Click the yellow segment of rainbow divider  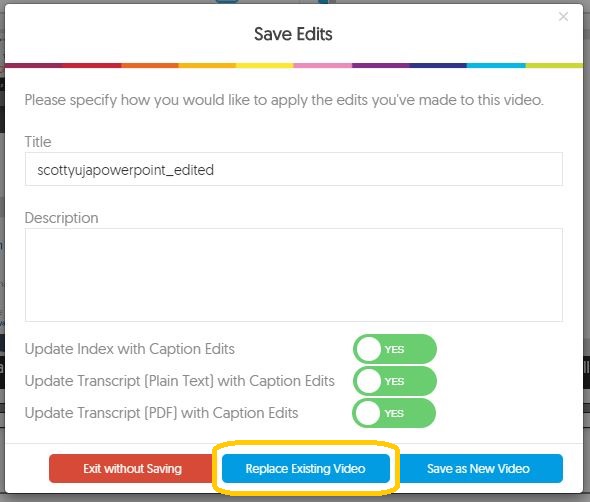point(265,65)
